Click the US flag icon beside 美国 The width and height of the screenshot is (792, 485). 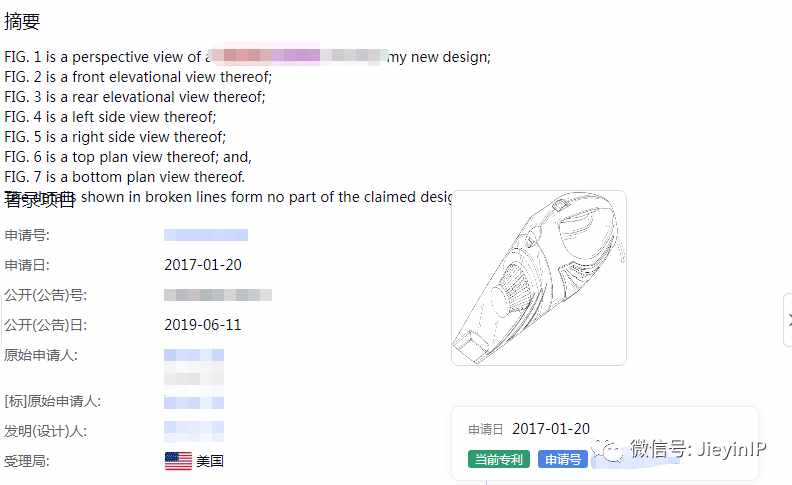pyautogui.click(x=178, y=461)
